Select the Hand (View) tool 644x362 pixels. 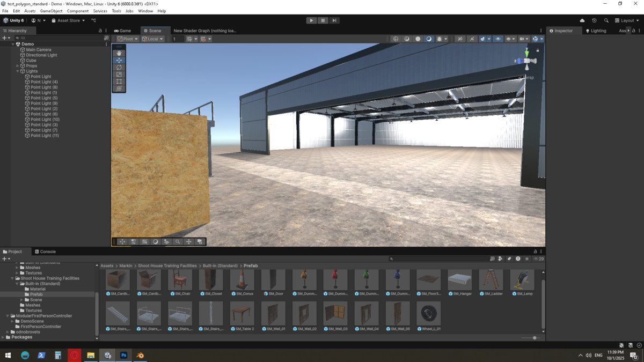[119, 53]
